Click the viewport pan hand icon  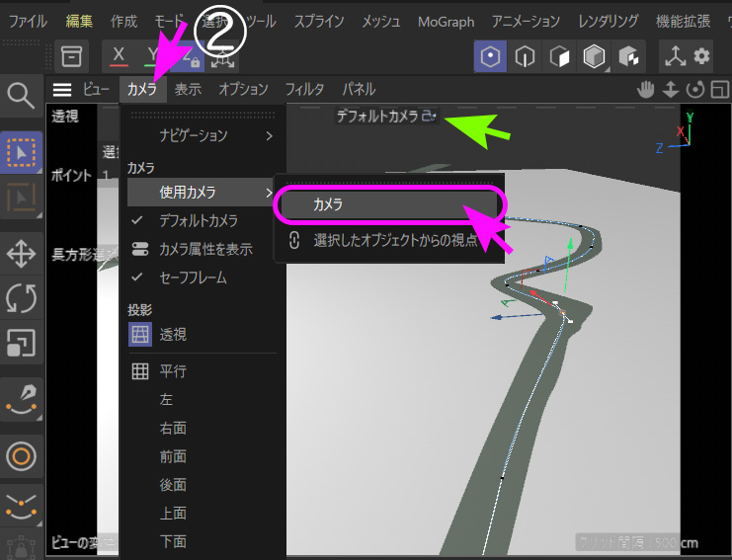pyautogui.click(x=646, y=90)
